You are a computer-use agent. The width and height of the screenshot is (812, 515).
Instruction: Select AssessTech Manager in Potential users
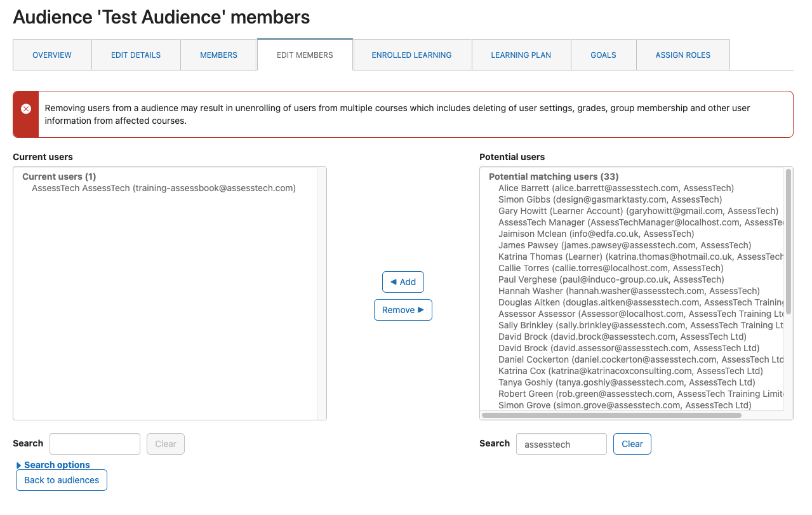pyautogui.click(x=641, y=222)
